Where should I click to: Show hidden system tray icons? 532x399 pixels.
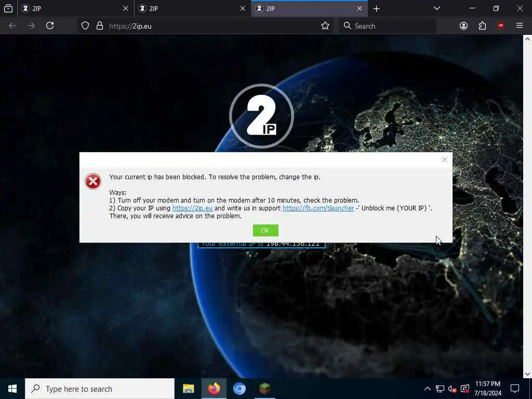[427, 389]
